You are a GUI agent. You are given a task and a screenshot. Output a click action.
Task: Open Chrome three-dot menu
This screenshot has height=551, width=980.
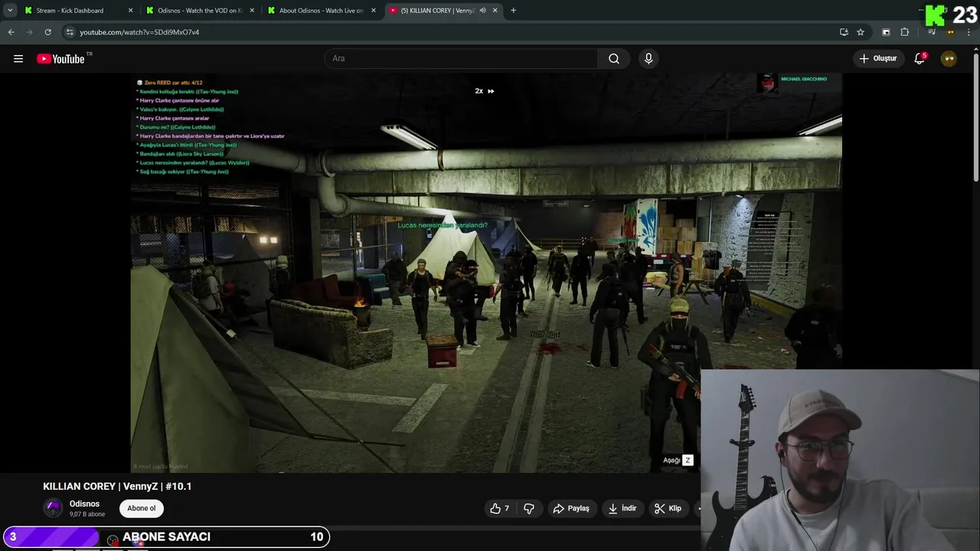[969, 32]
